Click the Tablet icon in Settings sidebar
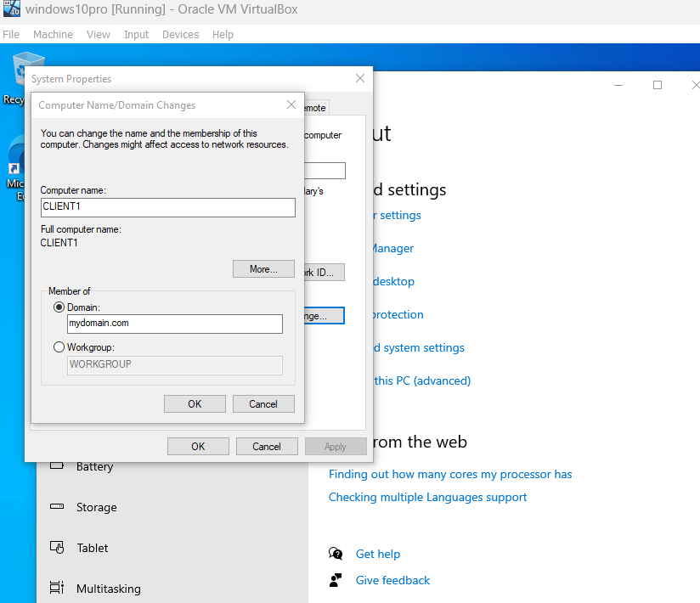 [x=57, y=547]
